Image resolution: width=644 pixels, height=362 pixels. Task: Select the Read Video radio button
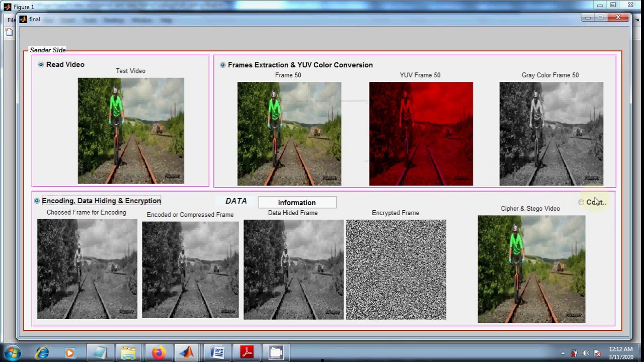[x=41, y=64]
